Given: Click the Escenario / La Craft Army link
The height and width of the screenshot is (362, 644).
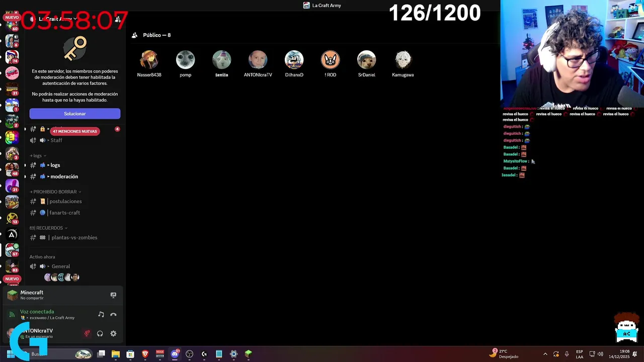Looking at the screenshot, I should [47, 318].
